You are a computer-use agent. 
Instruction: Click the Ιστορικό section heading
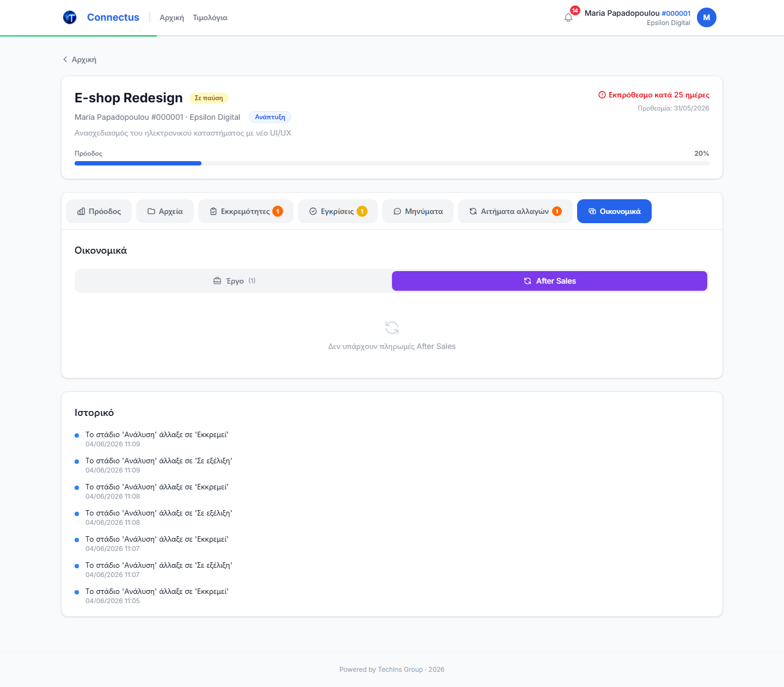pos(94,413)
